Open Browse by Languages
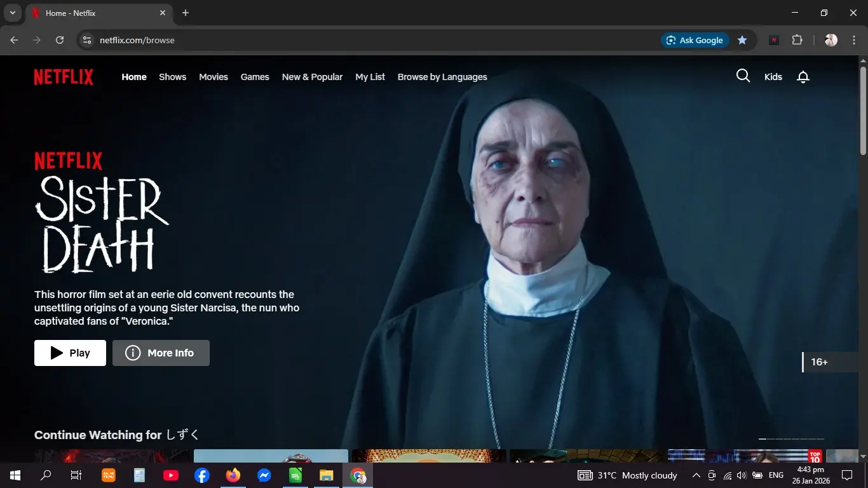 [x=442, y=77]
